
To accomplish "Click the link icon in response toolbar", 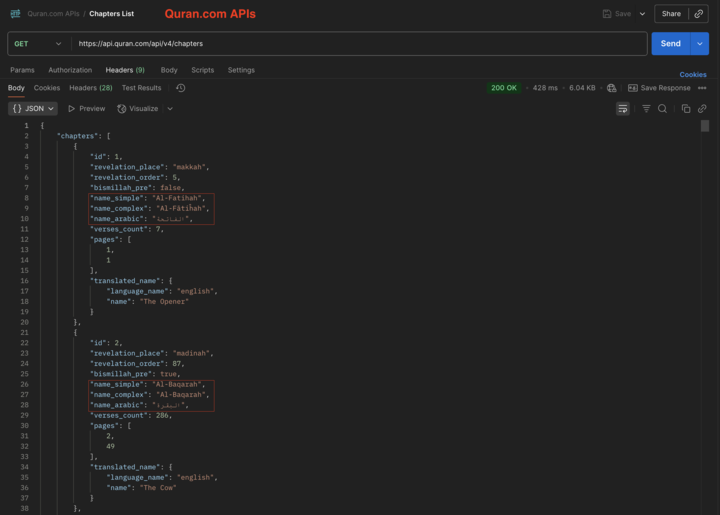I will point(702,108).
